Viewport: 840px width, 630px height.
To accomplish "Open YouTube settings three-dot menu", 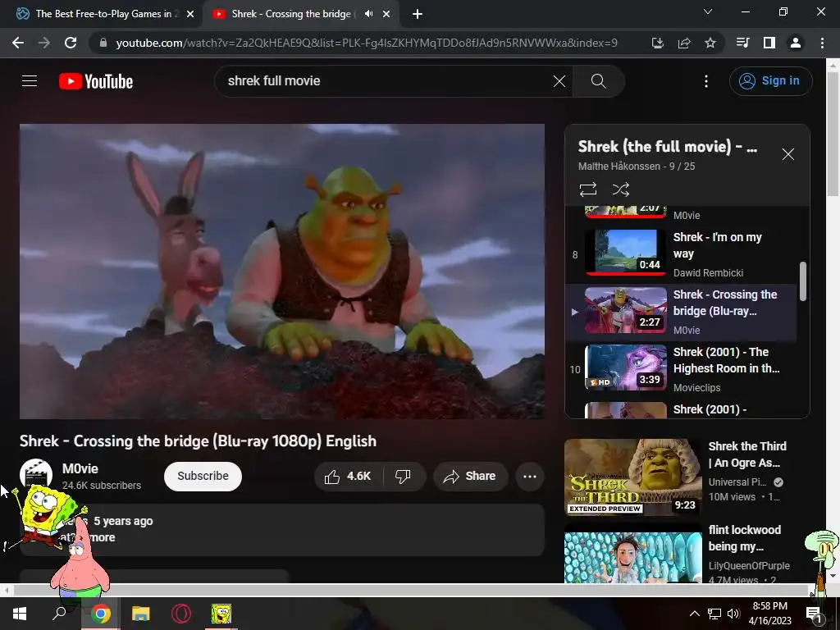I will pos(706,81).
